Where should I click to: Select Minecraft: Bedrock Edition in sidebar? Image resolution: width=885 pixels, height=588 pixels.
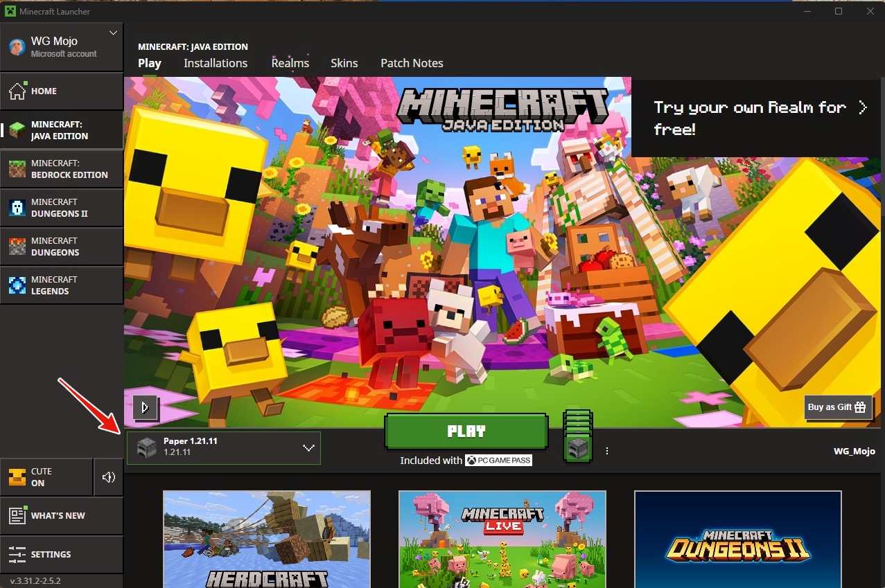pyautogui.click(x=62, y=169)
